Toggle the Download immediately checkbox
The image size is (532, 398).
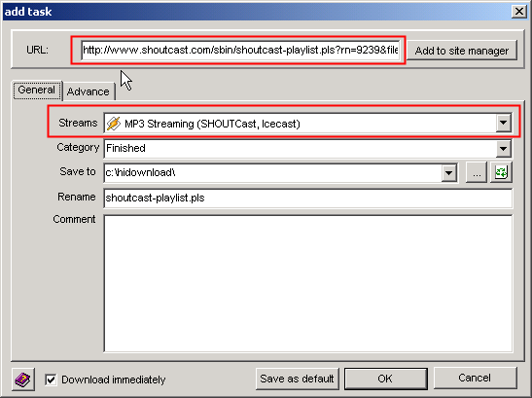51,380
